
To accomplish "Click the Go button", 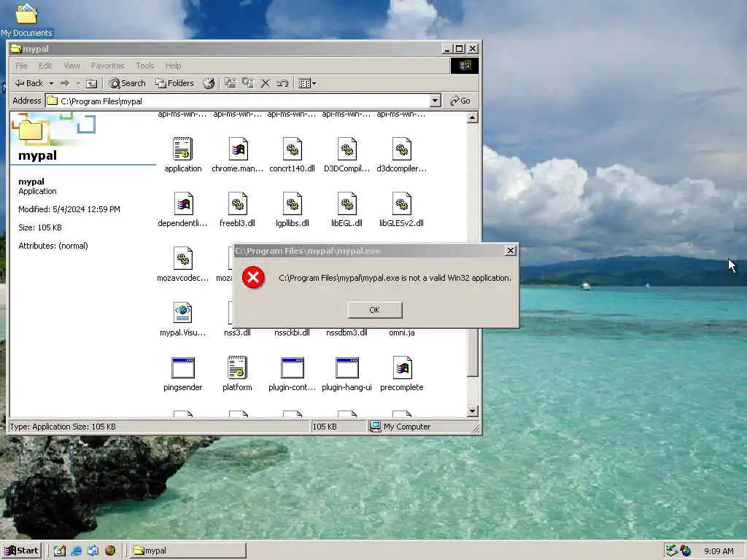I will click(x=460, y=101).
